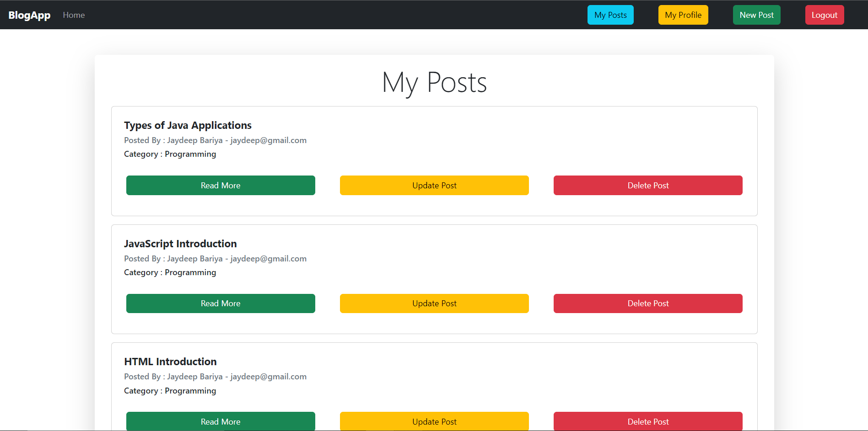Read More on Types of Java Applications

point(221,185)
